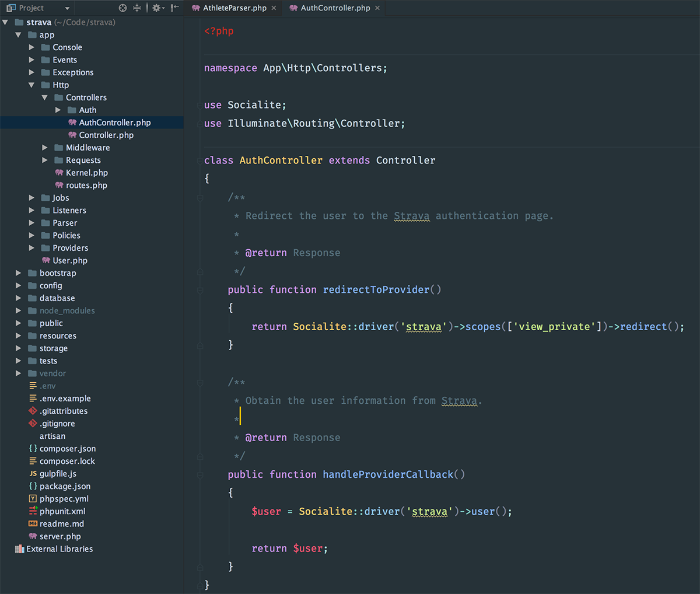Collapse the Controllers folder

[44, 97]
